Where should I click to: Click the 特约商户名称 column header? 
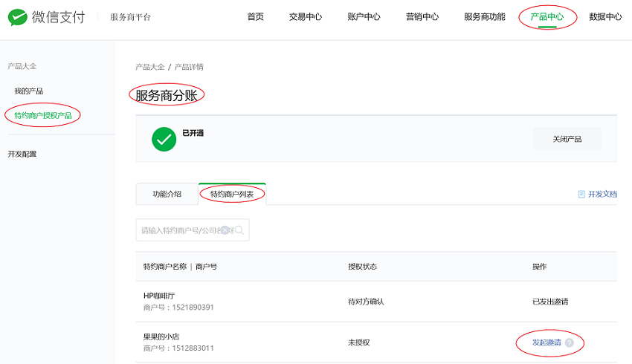pos(165,267)
